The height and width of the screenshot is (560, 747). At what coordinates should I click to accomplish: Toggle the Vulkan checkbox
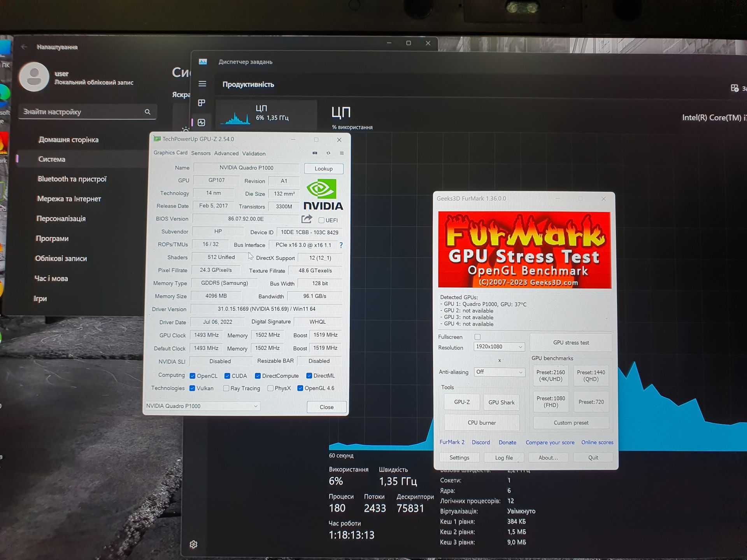coord(192,388)
